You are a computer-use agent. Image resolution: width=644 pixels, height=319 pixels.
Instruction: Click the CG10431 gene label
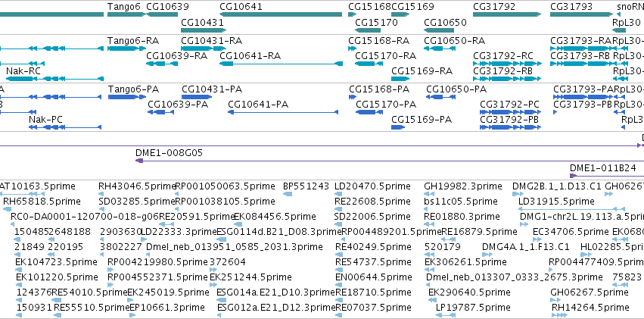pyautogui.click(x=202, y=22)
